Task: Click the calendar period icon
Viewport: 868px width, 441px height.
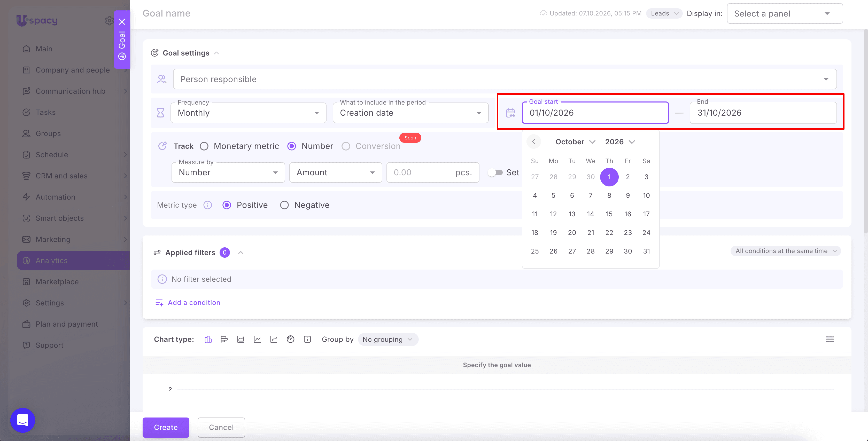Action: (510, 113)
